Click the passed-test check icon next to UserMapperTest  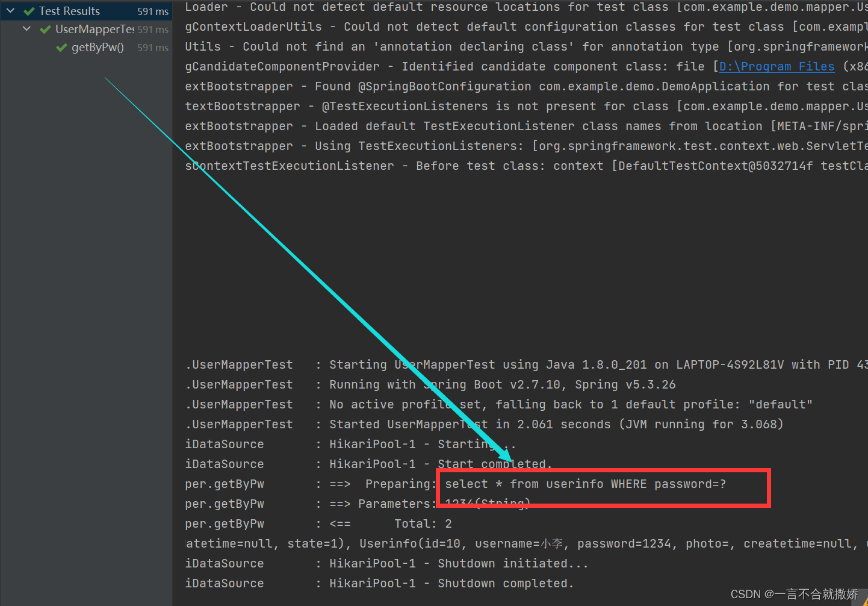tap(45, 28)
